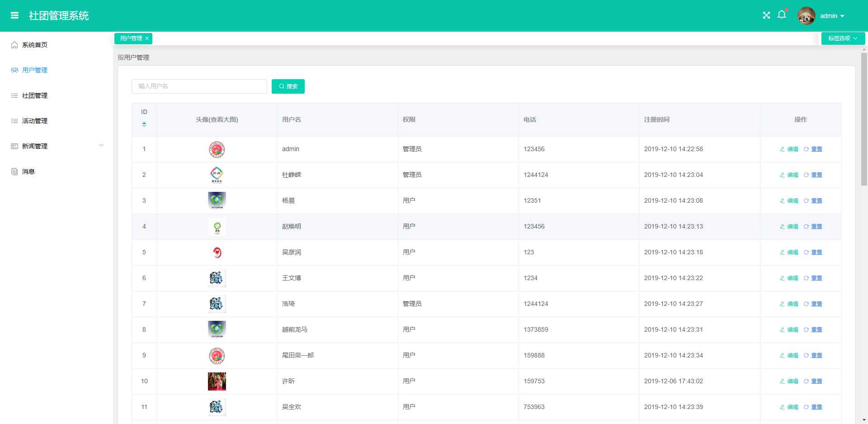Edit user 吴全欢
The image size is (868, 424).
click(789, 407)
